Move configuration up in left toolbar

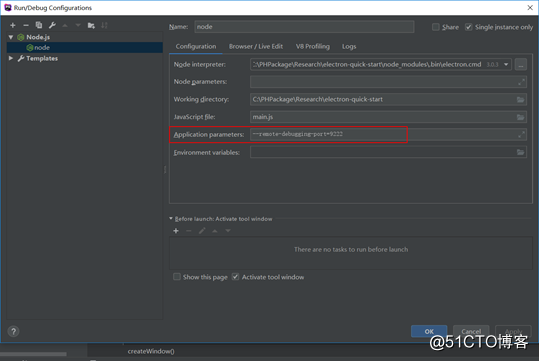pyautogui.click(x=65, y=25)
